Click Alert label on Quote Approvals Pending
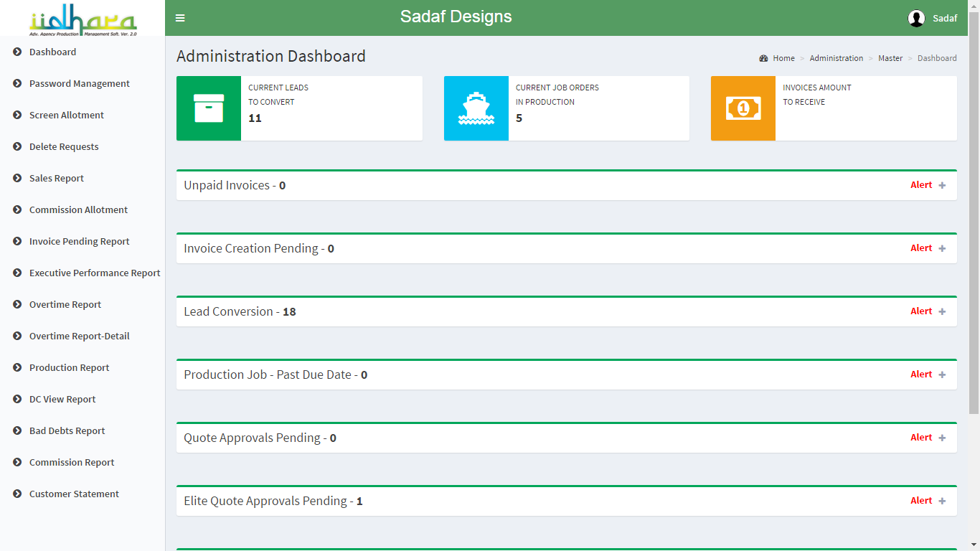The height and width of the screenshot is (551, 980). [921, 438]
